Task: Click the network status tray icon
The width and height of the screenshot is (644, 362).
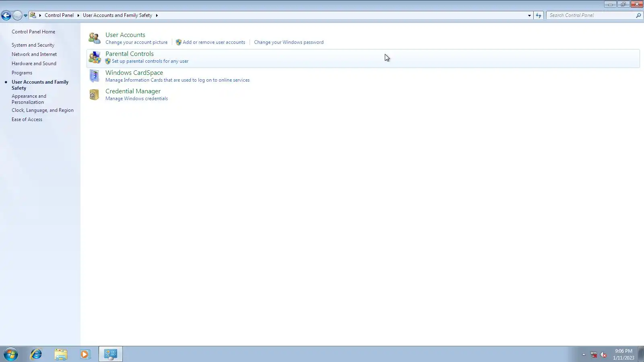Action: coord(594,354)
